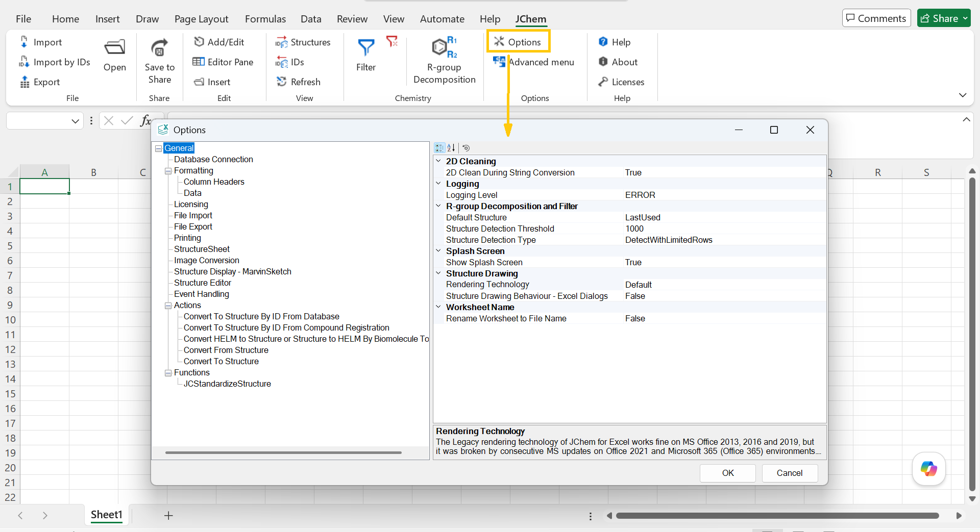Click the Share button
Screen dimensions: 980x532
(944, 18)
